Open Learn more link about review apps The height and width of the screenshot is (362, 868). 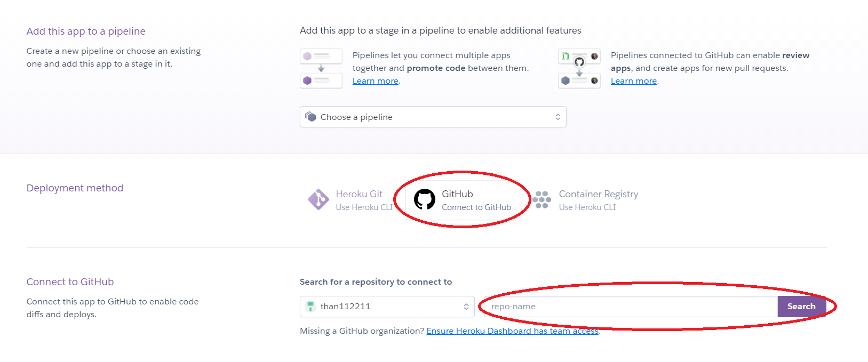point(633,81)
